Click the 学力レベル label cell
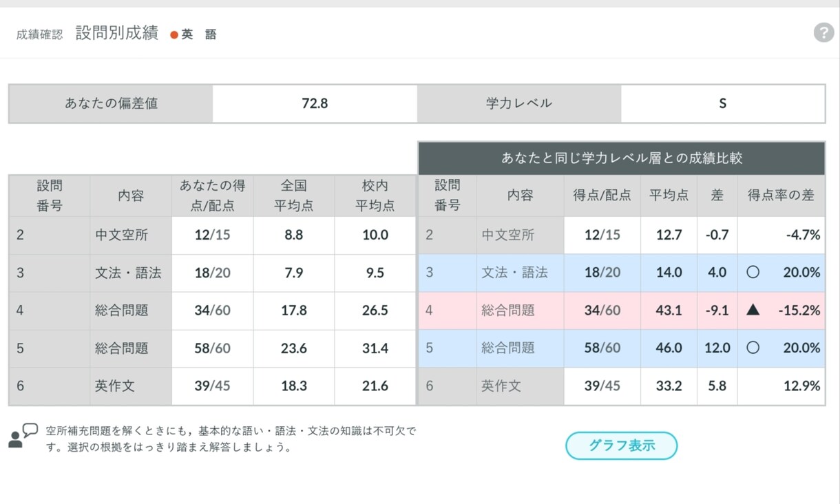Image resolution: width=840 pixels, height=504 pixels. [x=519, y=103]
